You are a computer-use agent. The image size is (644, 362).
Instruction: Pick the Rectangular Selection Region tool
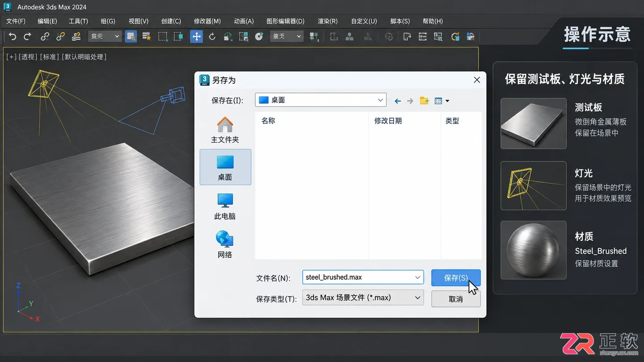click(163, 37)
